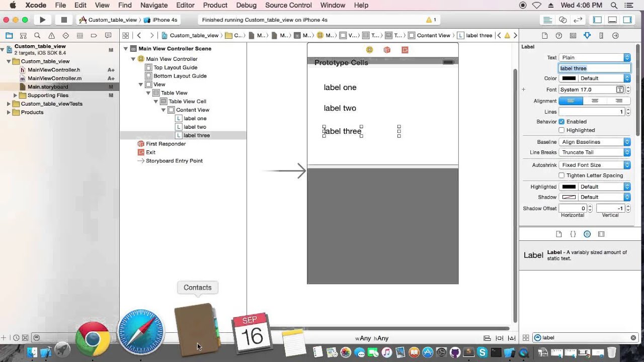Open the Align constraints button

pyautogui.click(x=487, y=338)
